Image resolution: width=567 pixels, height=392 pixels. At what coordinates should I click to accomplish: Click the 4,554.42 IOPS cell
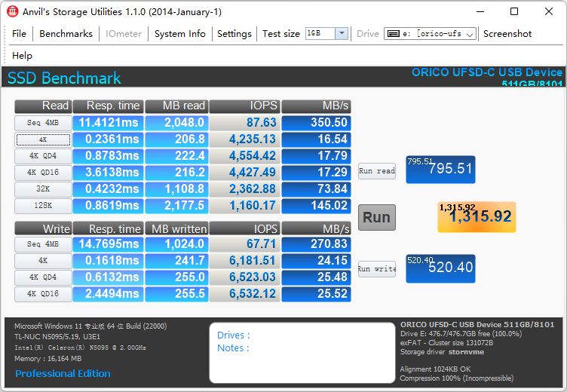(244, 156)
